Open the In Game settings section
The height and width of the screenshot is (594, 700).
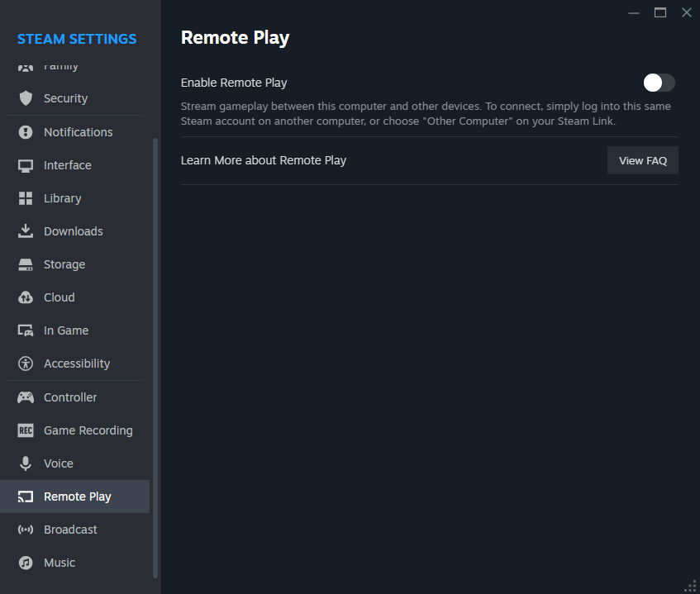pos(65,330)
